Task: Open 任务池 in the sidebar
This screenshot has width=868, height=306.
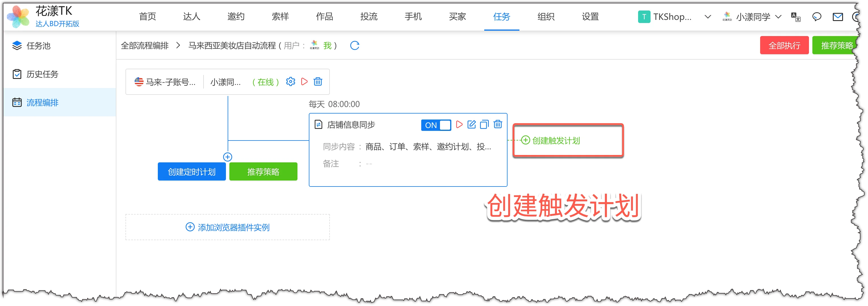Action: 60,45
